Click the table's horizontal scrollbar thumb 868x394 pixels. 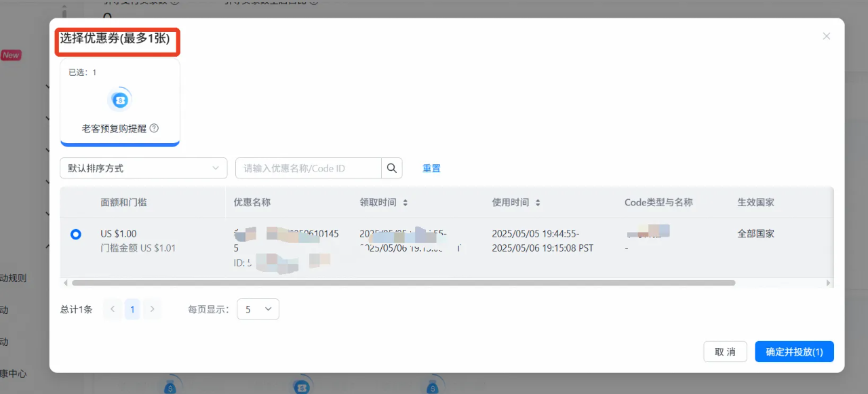pyautogui.click(x=403, y=283)
